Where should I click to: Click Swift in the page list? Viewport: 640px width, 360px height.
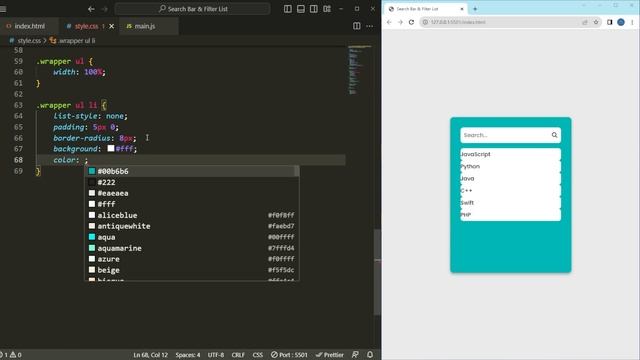510,202
